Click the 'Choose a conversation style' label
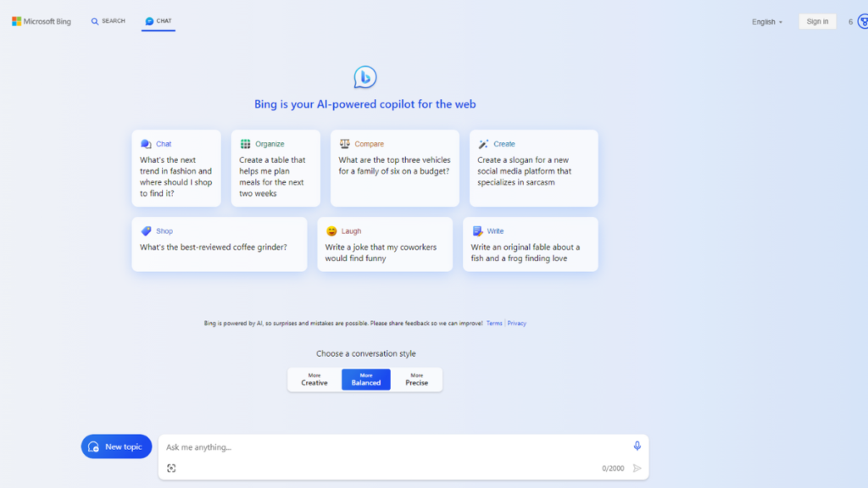The image size is (868, 488). (366, 353)
